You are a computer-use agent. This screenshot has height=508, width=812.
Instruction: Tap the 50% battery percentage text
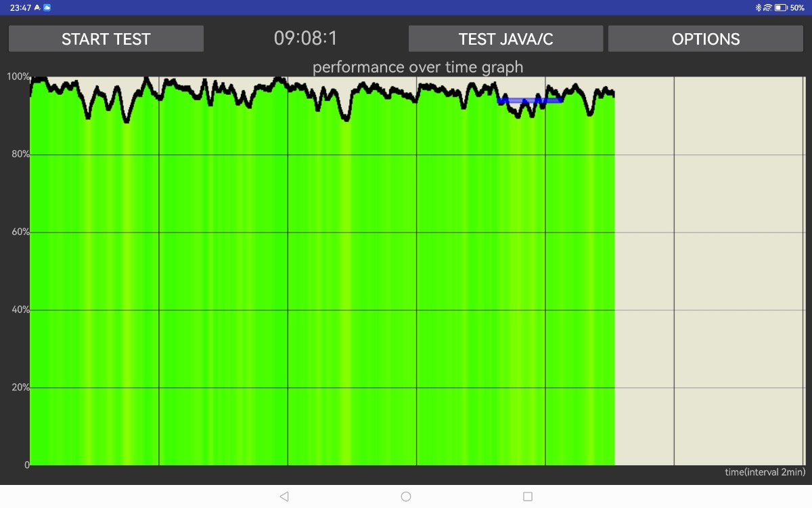[796, 7]
